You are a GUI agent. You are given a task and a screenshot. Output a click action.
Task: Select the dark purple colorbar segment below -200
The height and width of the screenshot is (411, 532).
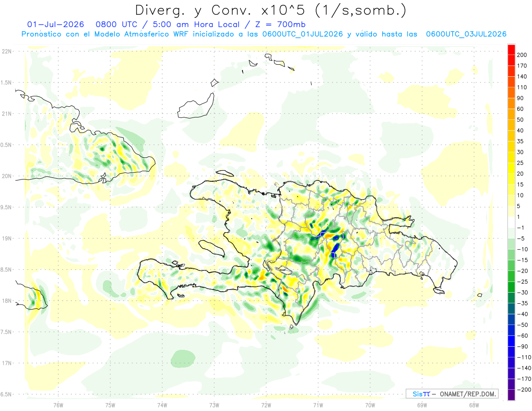(511, 395)
